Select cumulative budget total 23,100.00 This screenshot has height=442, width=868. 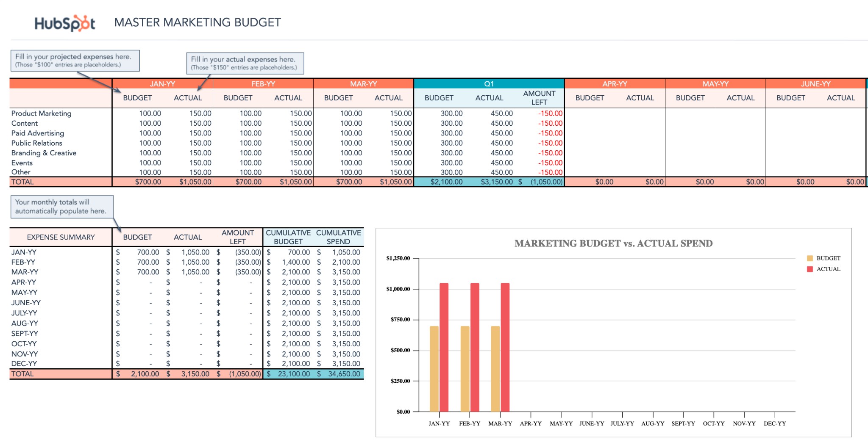[x=288, y=374]
